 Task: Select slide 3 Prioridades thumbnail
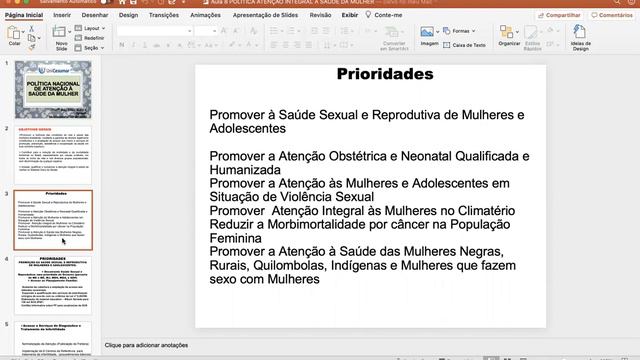53,220
